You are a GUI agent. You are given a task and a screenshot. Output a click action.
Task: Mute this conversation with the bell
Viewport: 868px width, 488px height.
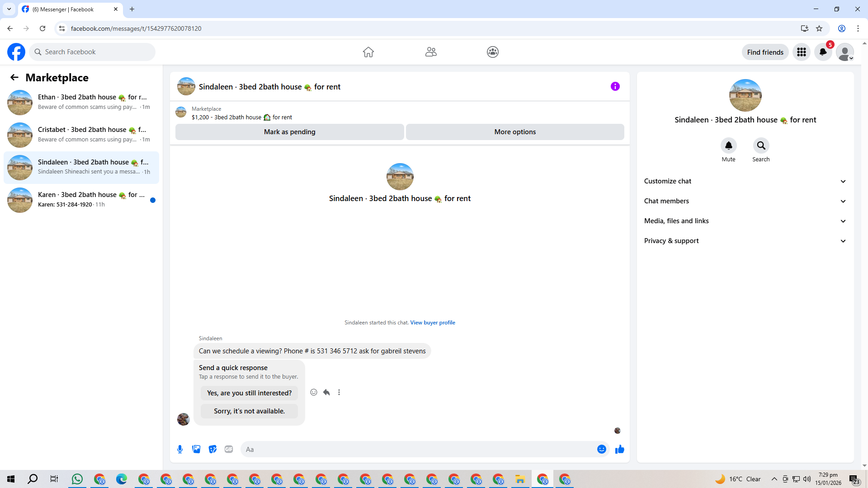(728, 145)
